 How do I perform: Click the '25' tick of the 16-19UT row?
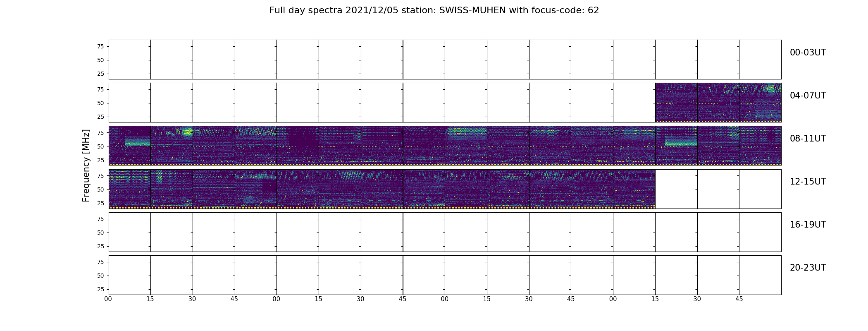(100, 246)
